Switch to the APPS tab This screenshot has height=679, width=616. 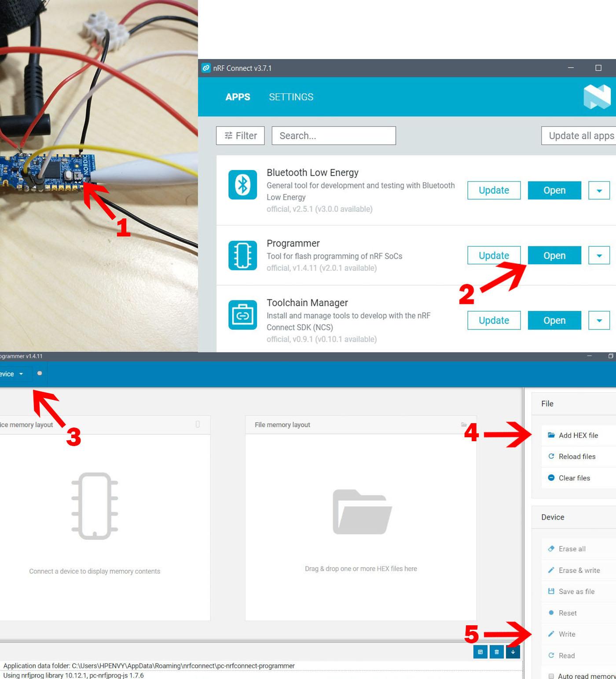pyautogui.click(x=238, y=97)
